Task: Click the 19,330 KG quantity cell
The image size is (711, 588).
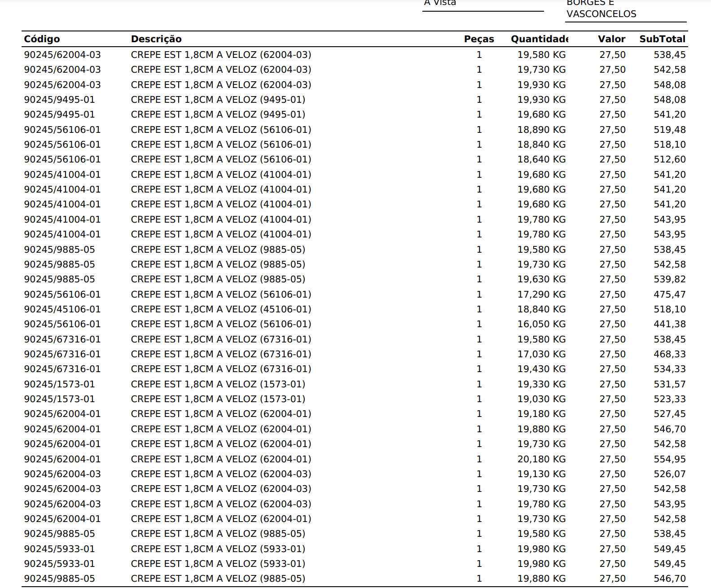Action: click(x=541, y=384)
